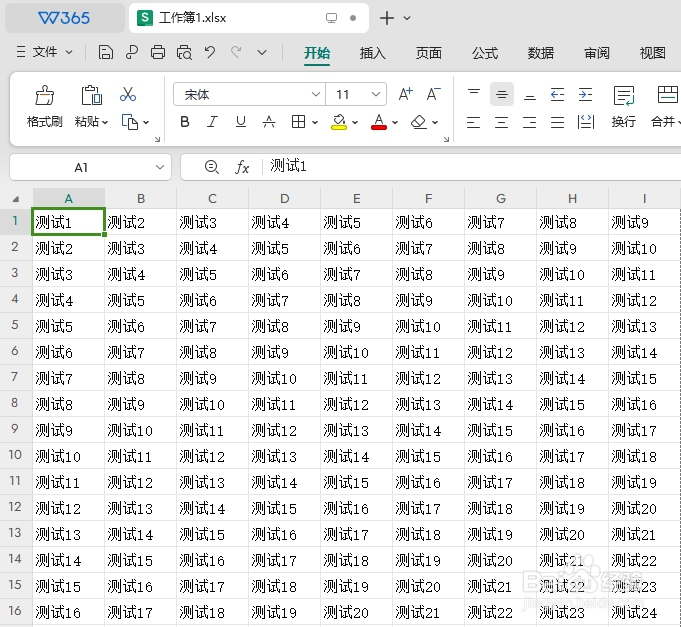The height and width of the screenshot is (627, 681).
Task: Open the font name 宋体 dropdown
Action: pyautogui.click(x=316, y=94)
